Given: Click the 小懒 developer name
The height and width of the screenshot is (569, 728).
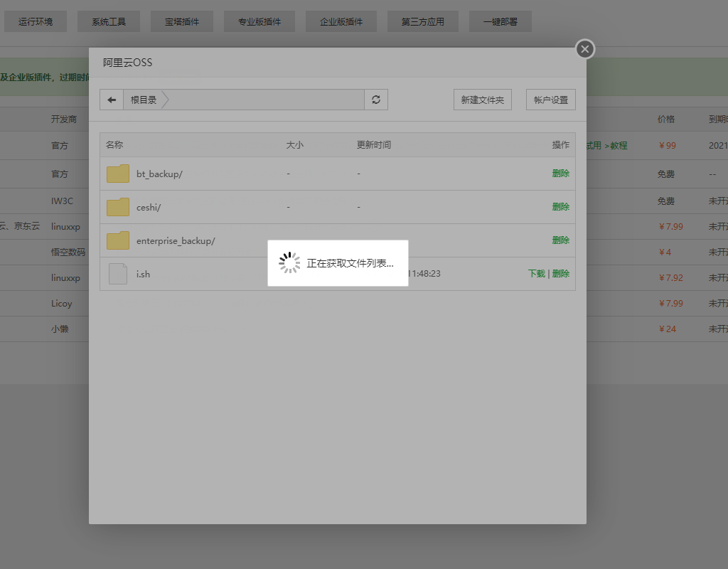Looking at the screenshot, I should click(x=60, y=329).
